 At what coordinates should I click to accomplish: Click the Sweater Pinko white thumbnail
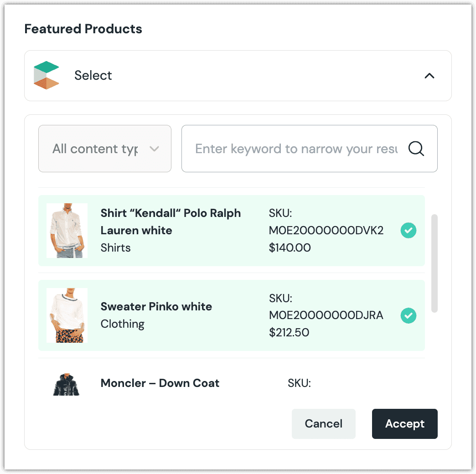[x=67, y=315]
